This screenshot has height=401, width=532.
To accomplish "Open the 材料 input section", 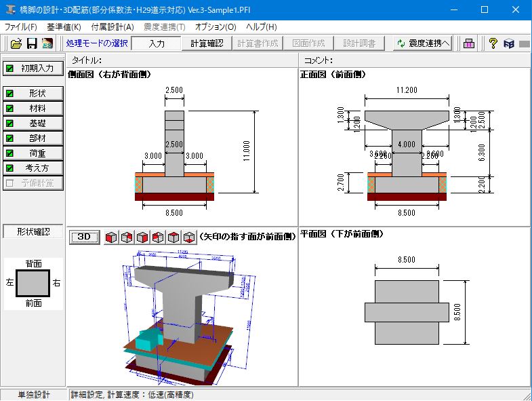I will pos(33,108).
